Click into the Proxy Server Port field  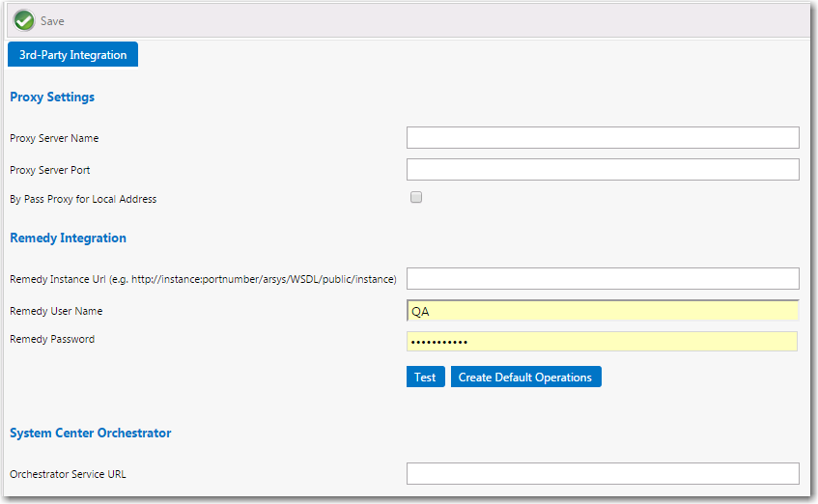(603, 170)
